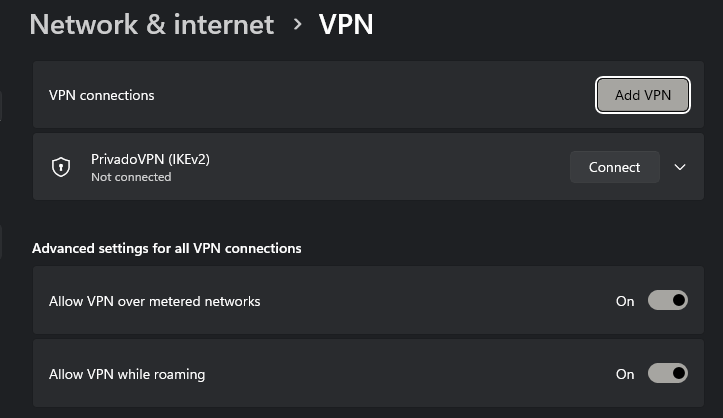Click the Not connected status text
This screenshot has width=723, height=418.
(131, 177)
